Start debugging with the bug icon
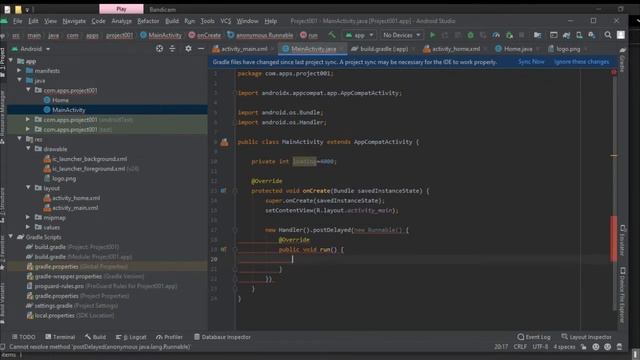This screenshot has width=640, height=360. coord(471,36)
